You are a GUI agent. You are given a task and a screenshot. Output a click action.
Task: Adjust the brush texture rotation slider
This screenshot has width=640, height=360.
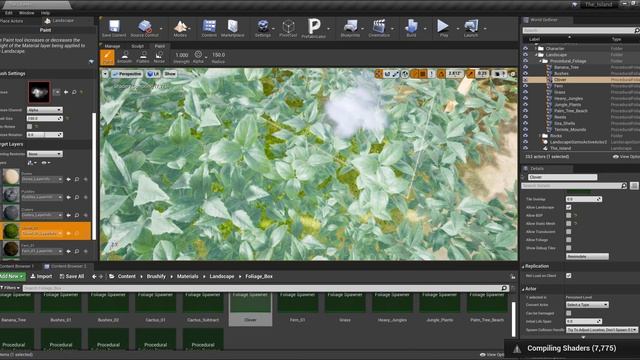click(x=44, y=135)
